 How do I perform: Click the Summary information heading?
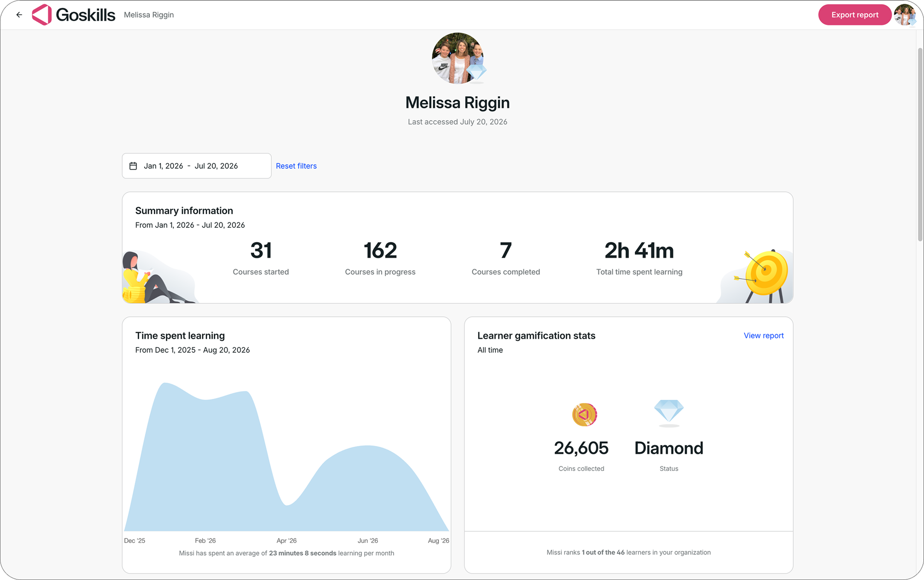[184, 211]
